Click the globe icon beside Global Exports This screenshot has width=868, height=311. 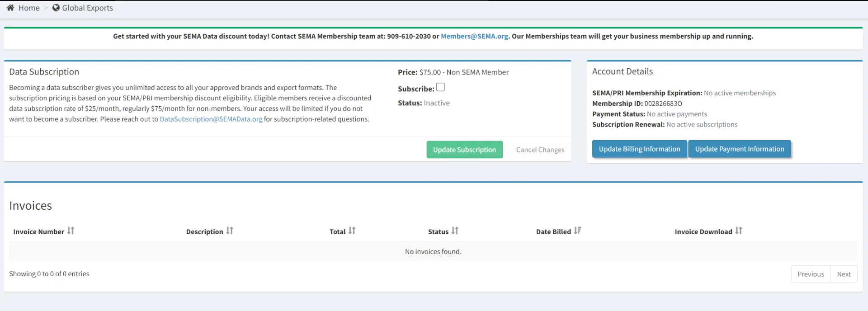(x=56, y=8)
